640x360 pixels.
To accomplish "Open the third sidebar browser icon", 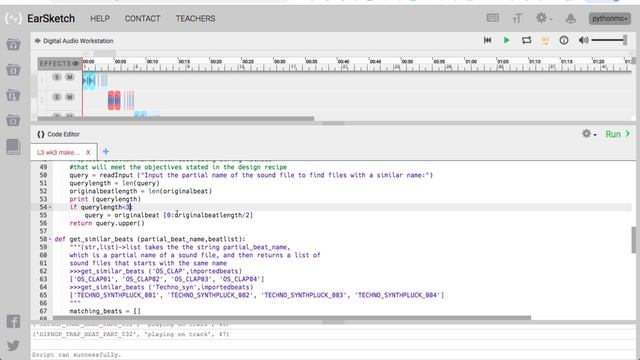I will (13, 95).
